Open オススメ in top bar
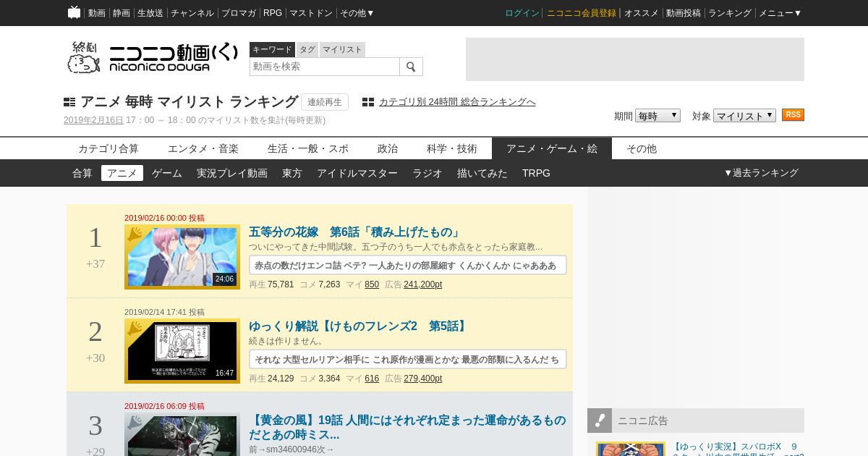 [x=642, y=13]
